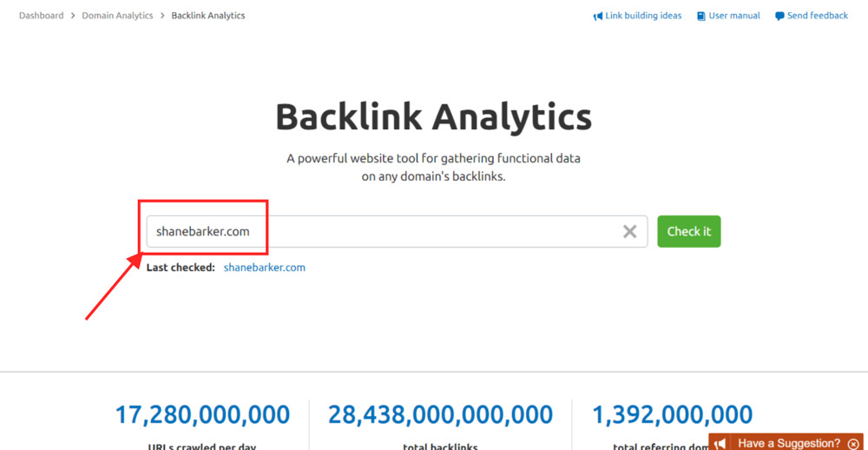Click the megaphone icon beside Link building ideas
Image resolution: width=868 pixels, height=450 pixels.
pyautogui.click(x=597, y=16)
